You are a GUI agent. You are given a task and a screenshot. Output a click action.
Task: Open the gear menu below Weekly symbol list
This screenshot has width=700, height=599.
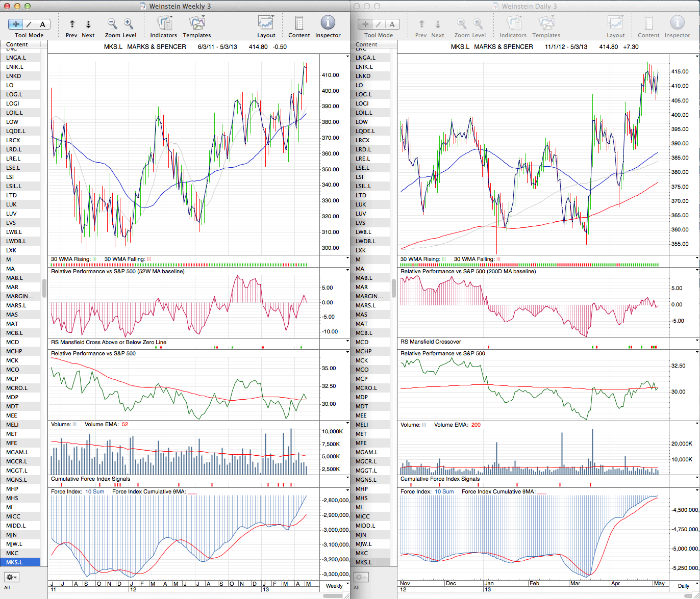coord(11,577)
